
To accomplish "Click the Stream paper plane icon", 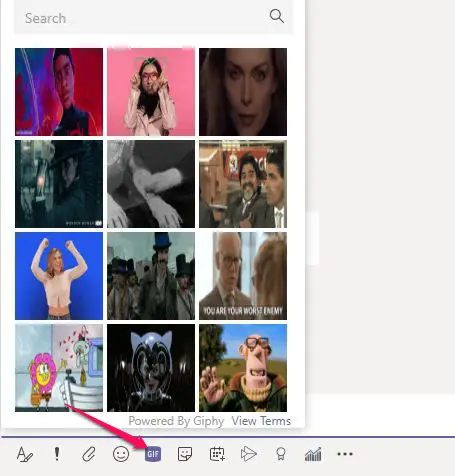I will click(x=249, y=454).
